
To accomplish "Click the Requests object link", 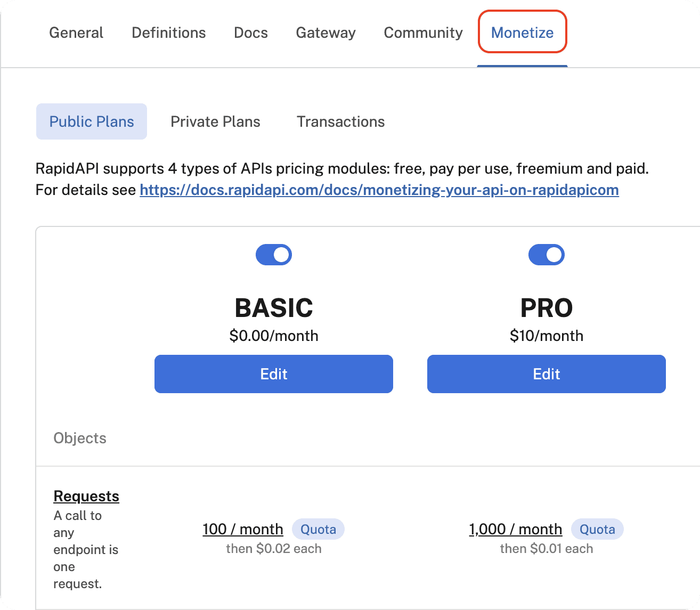I will [x=86, y=496].
